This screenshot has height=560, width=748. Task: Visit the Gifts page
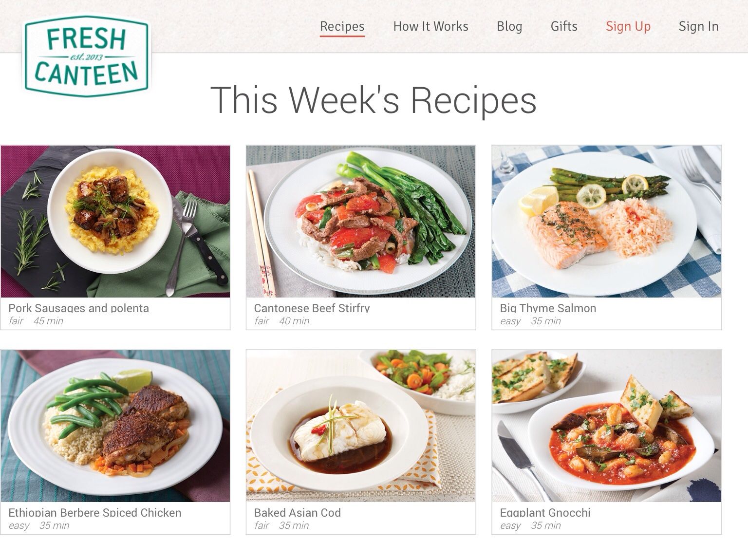[564, 26]
